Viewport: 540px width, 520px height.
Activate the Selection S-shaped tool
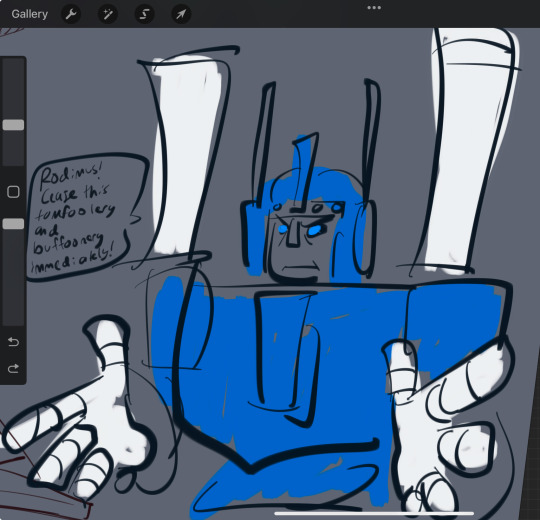click(145, 14)
